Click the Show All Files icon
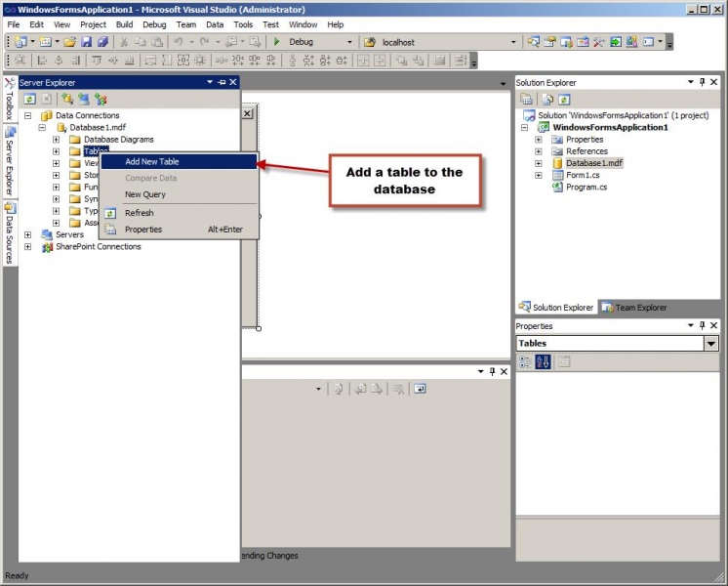 click(547, 99)
